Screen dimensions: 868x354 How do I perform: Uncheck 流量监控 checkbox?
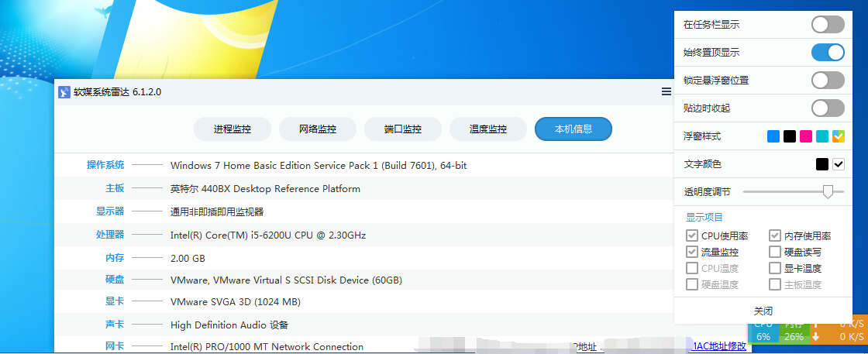(x=692, y=252)
